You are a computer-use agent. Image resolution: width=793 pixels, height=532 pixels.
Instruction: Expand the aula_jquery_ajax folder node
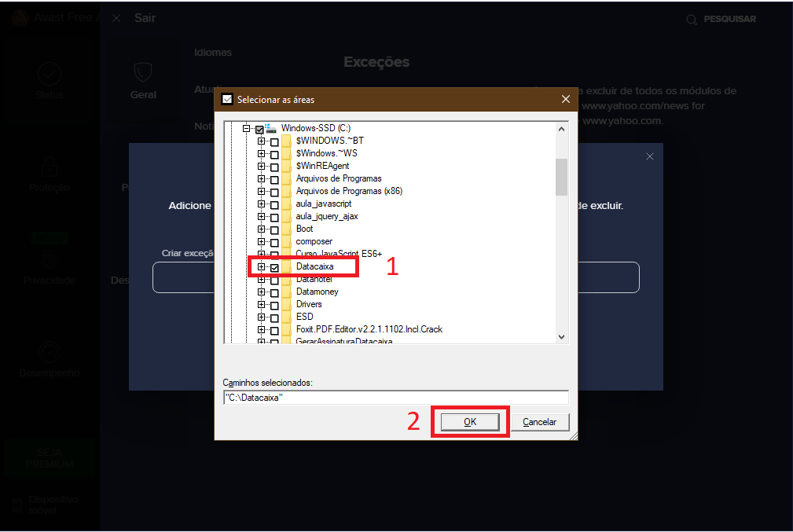click(261, 216)
